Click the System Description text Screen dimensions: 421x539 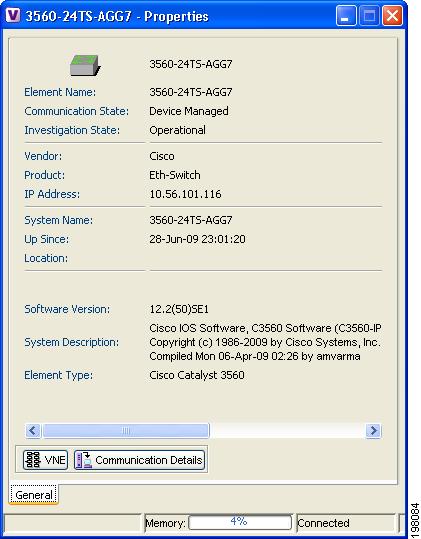[x=265, y=342]
